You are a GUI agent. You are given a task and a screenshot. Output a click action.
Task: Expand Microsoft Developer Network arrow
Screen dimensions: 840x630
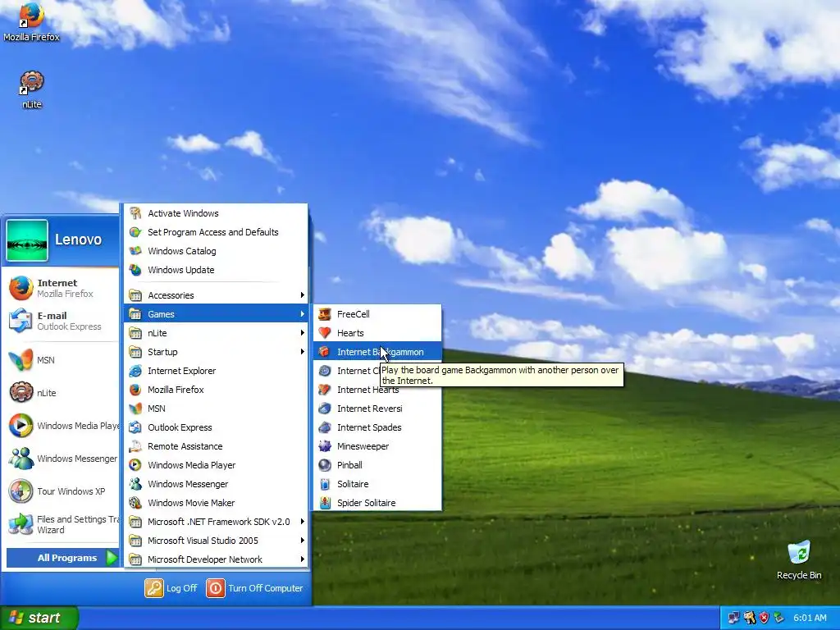pyautogui.click(x=302, y=559)
